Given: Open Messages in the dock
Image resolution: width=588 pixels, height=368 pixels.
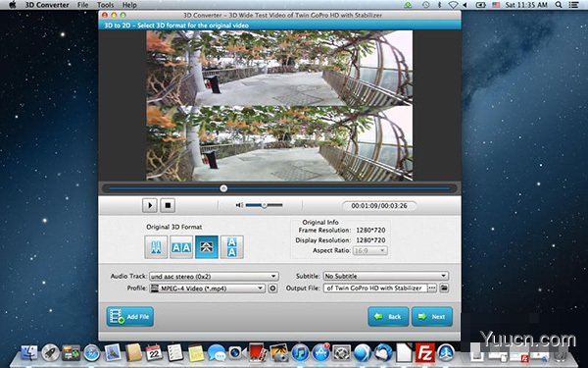Looking at the screenshot, I should tap(217, 352).
